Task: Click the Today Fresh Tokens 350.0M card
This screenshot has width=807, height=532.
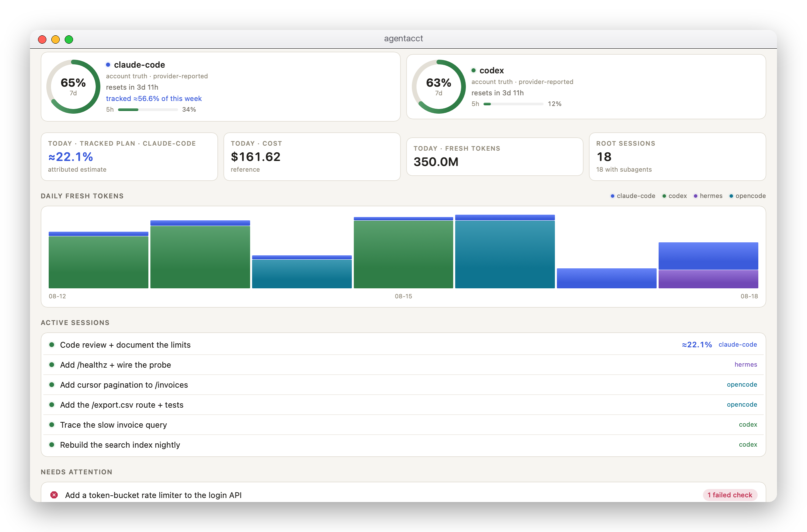Action: 495,156
